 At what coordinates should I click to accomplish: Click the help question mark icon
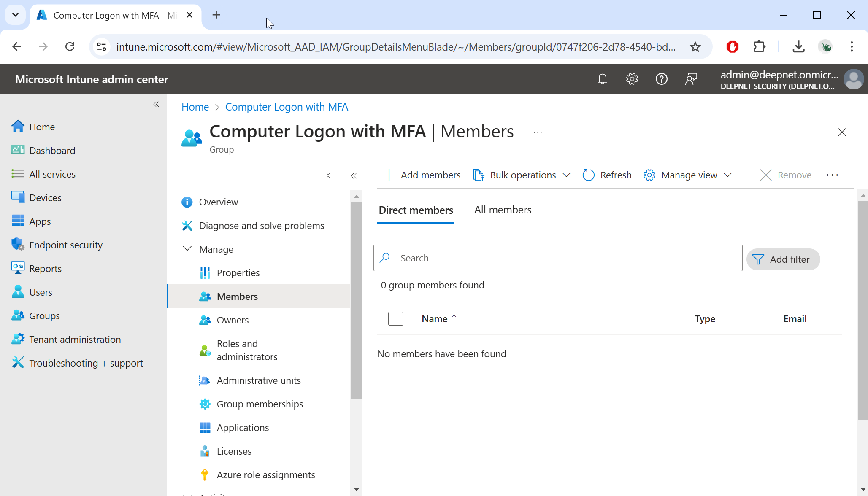661,79
